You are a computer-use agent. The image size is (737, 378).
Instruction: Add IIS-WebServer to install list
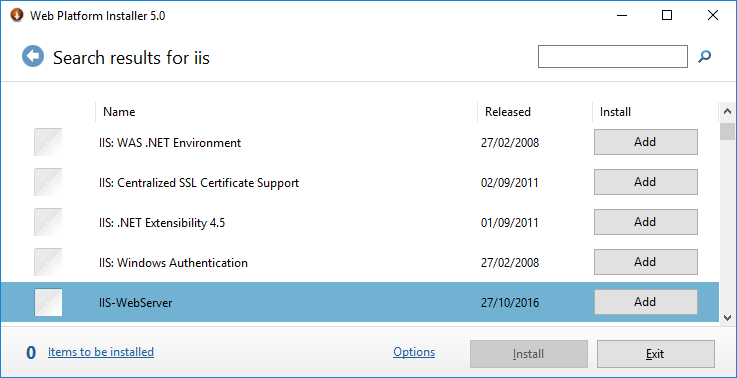645,302
